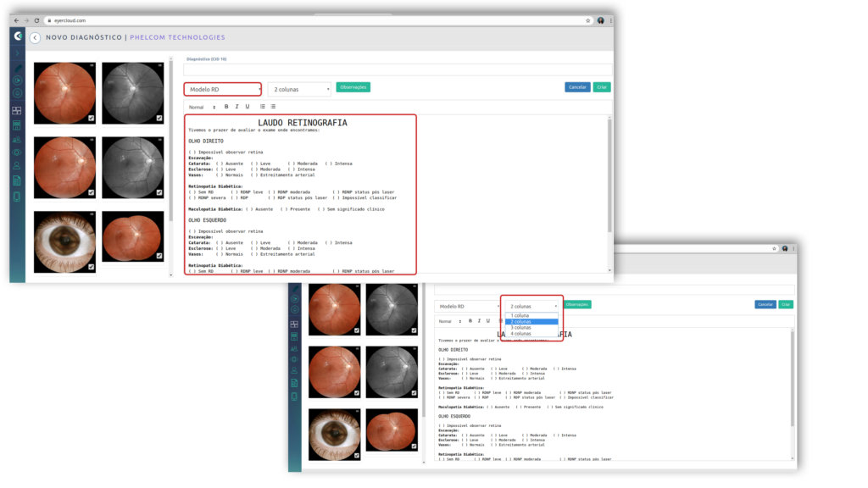The height and width of the screenshot is (488, 868).
Task: Open the phone device icon in the lower sidebar
Action: 294,396
